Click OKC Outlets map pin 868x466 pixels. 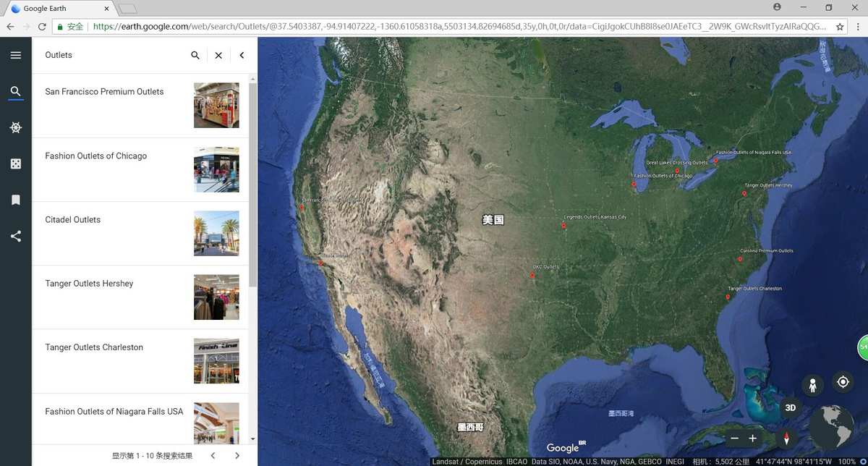532,275
